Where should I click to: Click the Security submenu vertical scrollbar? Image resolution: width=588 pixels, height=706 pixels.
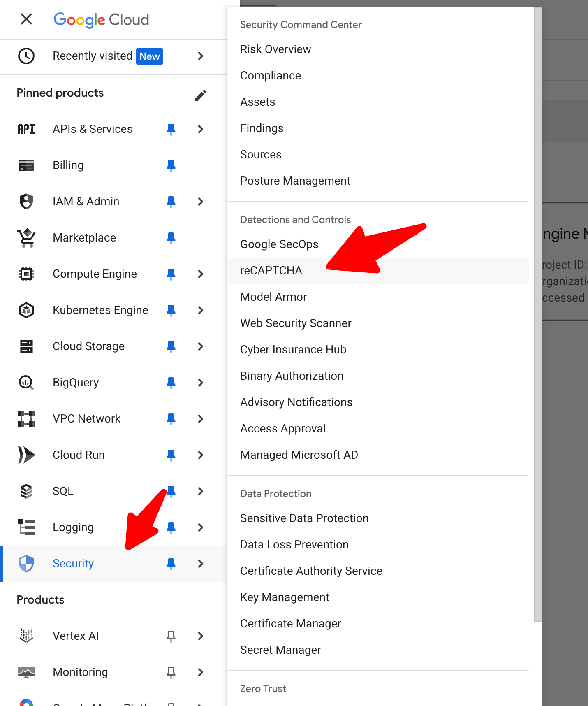pyautogui.click(x=537, y=313)
